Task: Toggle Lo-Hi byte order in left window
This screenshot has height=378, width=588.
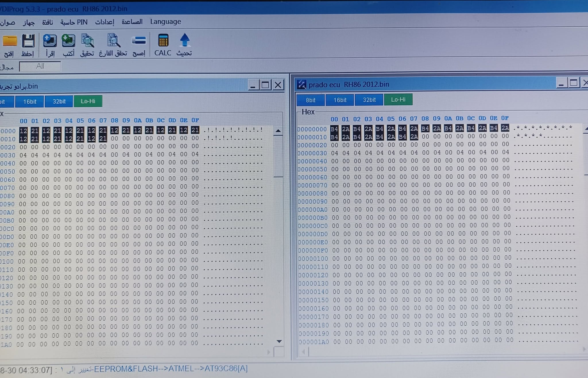Action: point(88,101)
